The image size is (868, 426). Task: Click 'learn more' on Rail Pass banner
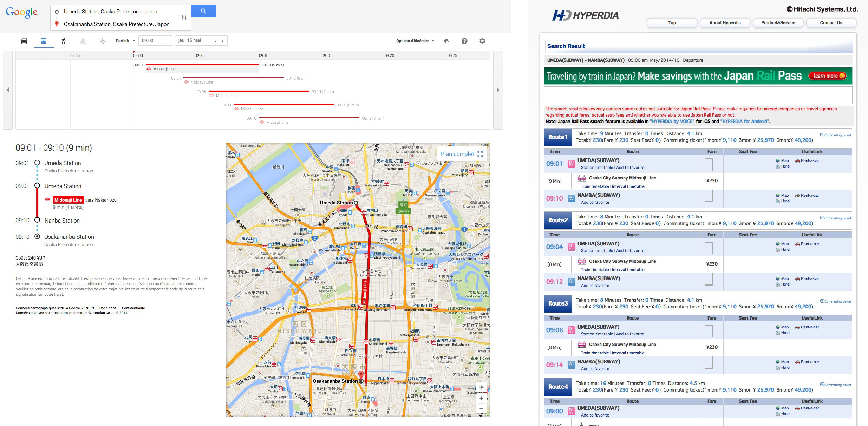[827, 76]
